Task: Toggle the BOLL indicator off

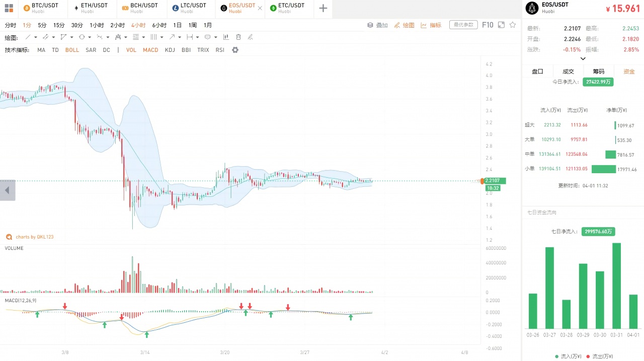Action: tap(72, 50)
